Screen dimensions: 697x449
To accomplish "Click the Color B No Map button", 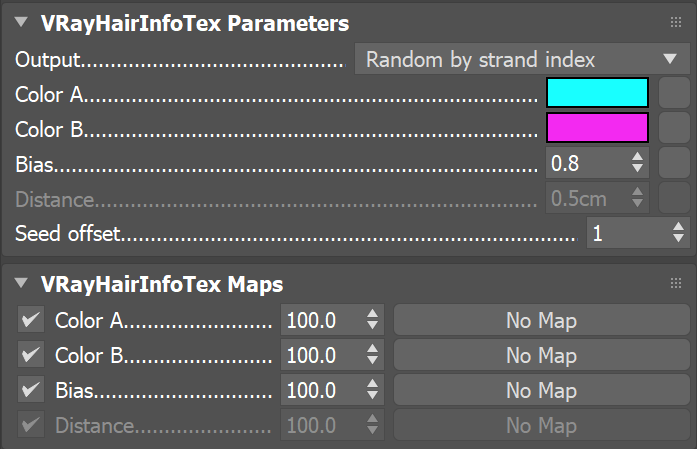I will point(541,355).
